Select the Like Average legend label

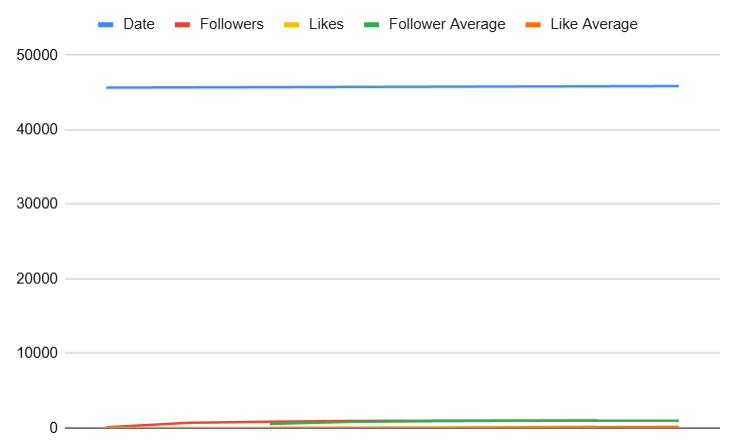pyautogui.click(x=594, y=24)
